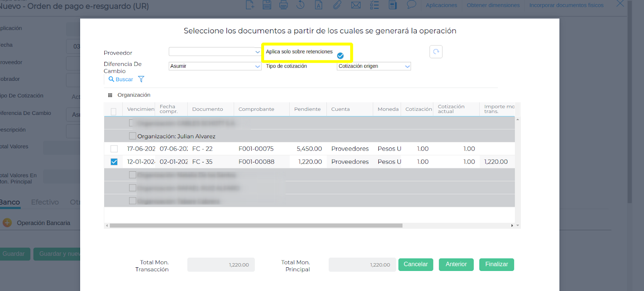Click the 'Organización' grouping label above the table

pyautogui.click(x=134, y=95)
